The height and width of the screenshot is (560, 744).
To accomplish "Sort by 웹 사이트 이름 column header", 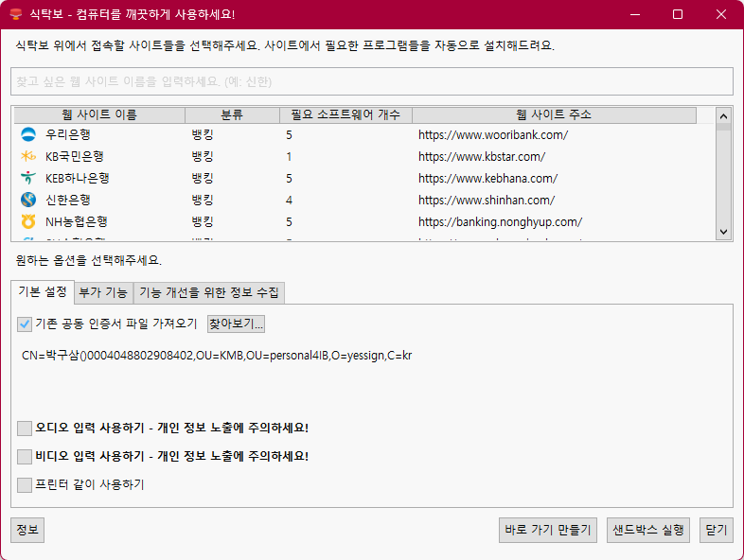I will point(99,114).
